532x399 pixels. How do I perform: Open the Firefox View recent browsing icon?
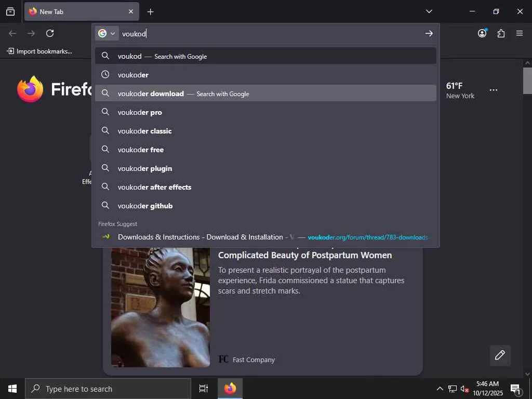[10, 11]
